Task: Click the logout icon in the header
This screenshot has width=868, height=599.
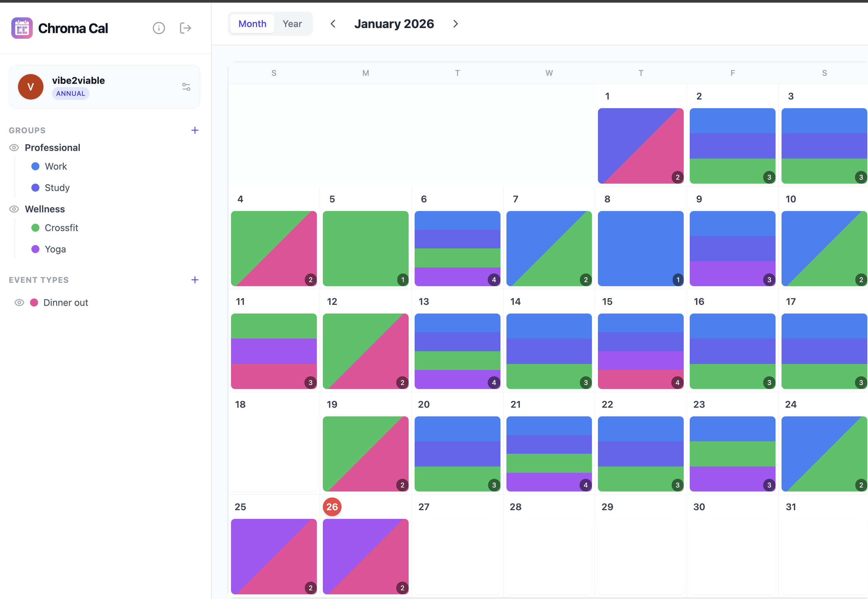Action: point(185,28)
